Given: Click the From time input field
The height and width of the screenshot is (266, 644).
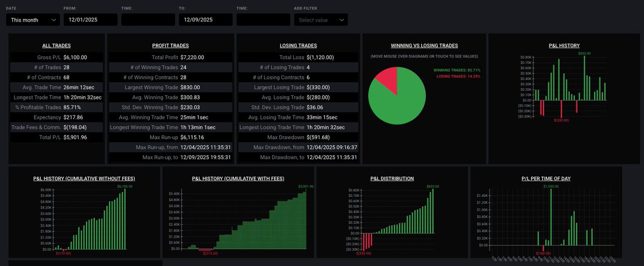Looking at the screenshot, I should [148, 20].
